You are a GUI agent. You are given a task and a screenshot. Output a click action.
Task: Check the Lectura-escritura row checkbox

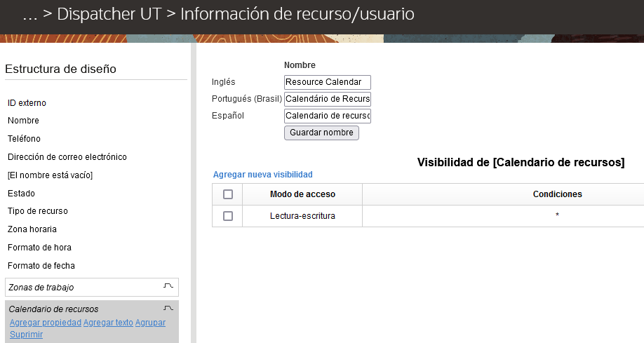pos(228,216)
